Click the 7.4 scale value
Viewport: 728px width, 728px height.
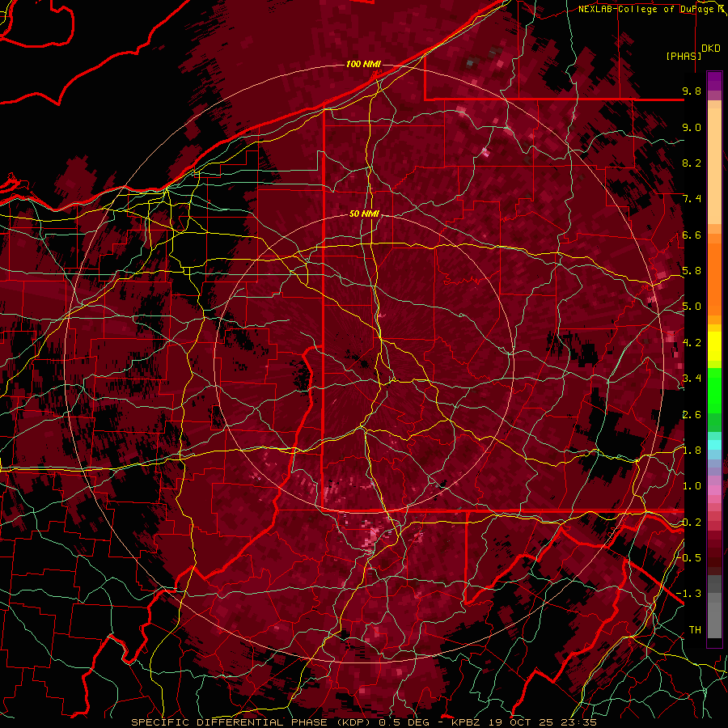point(692,199)
